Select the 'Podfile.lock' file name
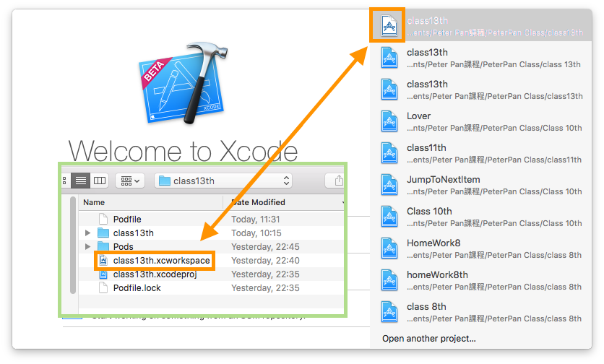604x364 pixels. 137,287
